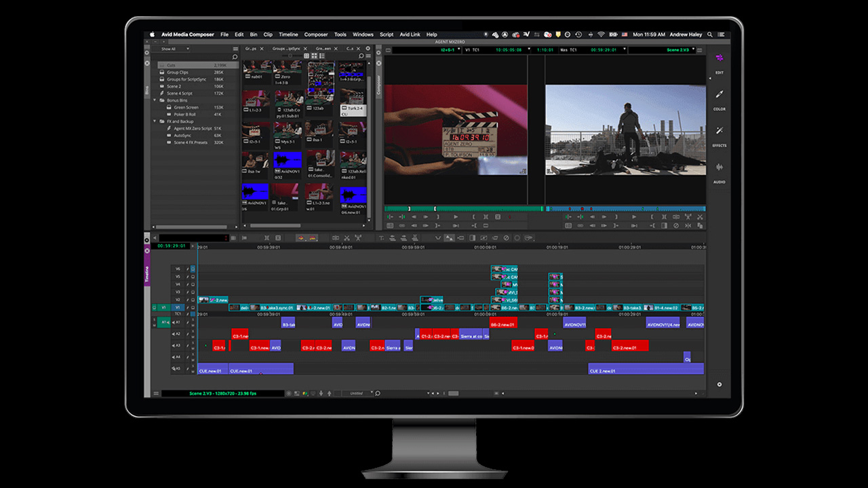Click the record monitor position bar
Screen dimensions: 868x488
click(626, 208)
